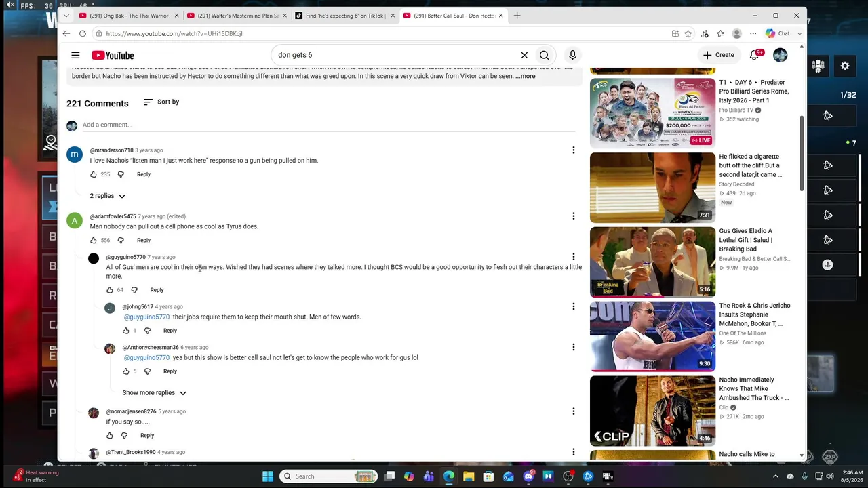Show hidden system tray icons chevron
This screenshot has width=868, height=488.
click(x=776, y=476)
